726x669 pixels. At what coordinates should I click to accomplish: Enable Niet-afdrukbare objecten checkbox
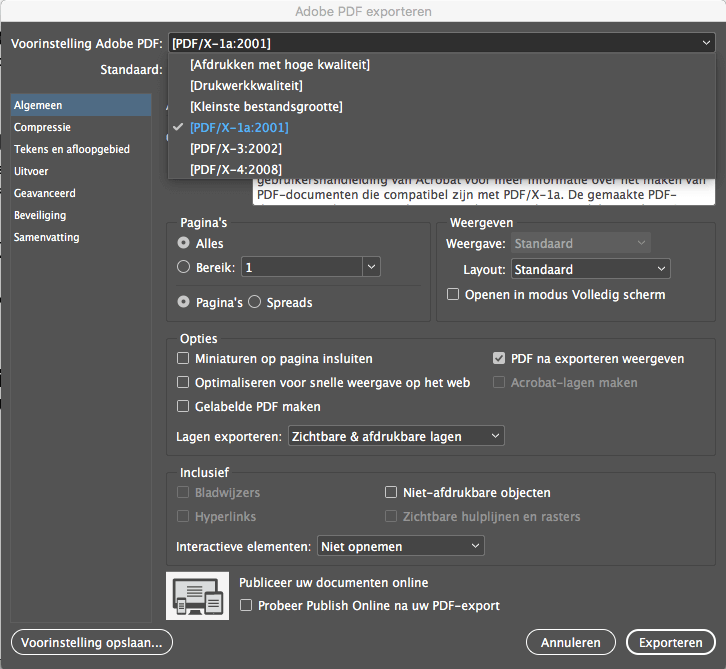[x=391, y=492]
